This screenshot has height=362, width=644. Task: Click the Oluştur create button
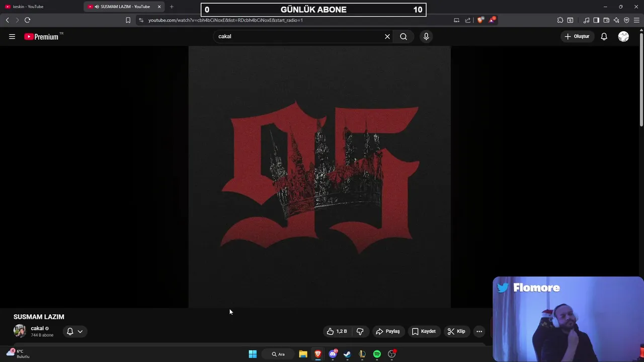[x=577, y=36]
